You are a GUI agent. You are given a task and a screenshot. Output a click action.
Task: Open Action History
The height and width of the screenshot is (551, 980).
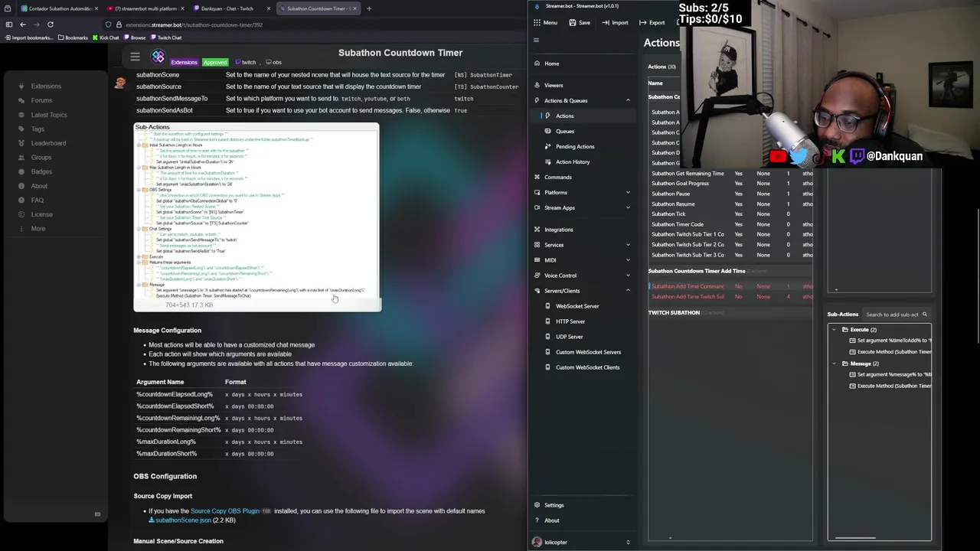[x=572, y=161]
